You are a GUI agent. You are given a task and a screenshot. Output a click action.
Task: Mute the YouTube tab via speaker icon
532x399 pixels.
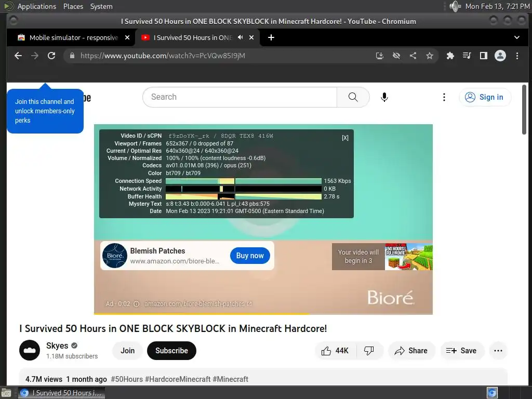[x=240, y=37]
